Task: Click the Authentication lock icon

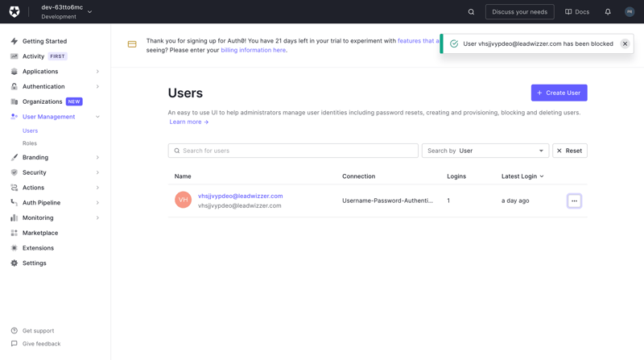Action: (14, 86)
